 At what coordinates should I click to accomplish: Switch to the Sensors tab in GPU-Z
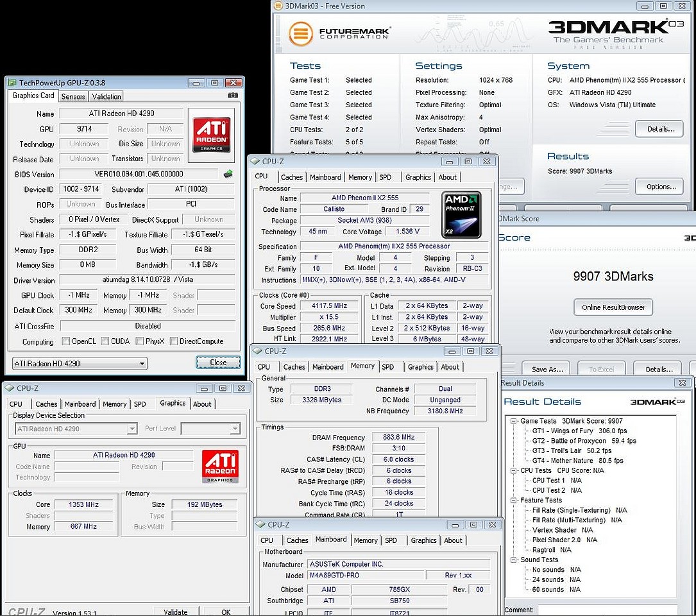pyautogui.click(x=73, y=96)
